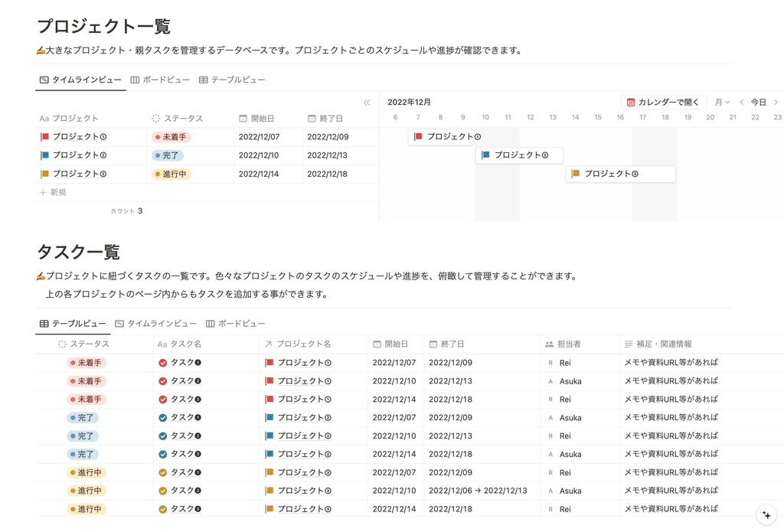Click the orange check icon of 進行中 タスク❸
Viewport: 784px width, 532px height.
pyautogui.click(x=162, y=510)
